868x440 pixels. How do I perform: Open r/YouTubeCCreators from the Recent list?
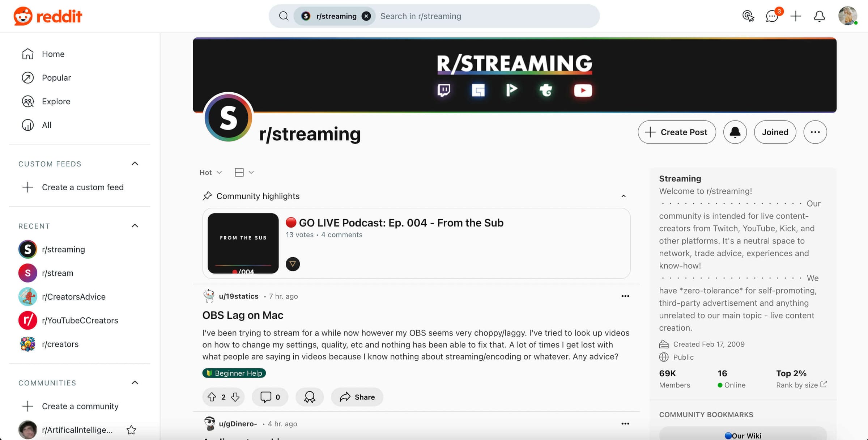coord(80,320)
